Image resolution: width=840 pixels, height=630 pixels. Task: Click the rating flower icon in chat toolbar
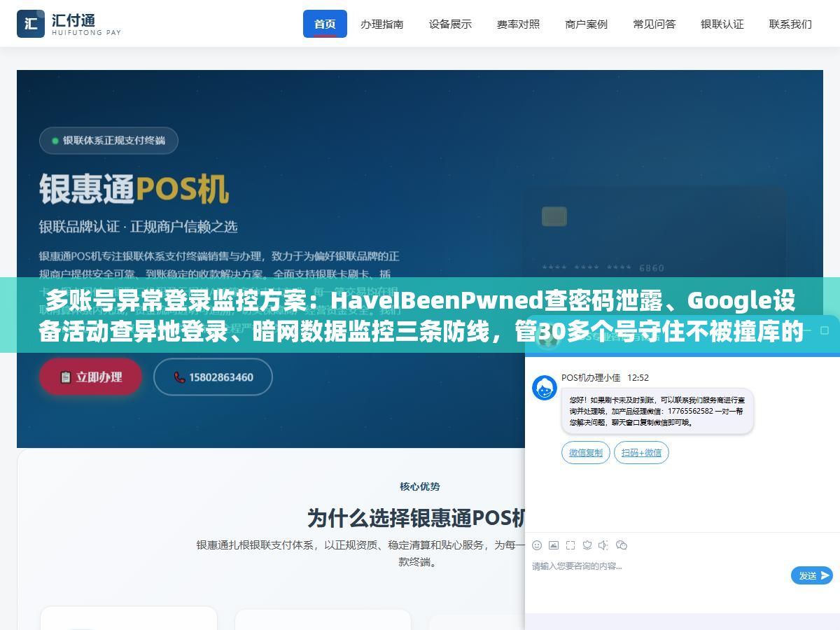(x=587, y=545)
